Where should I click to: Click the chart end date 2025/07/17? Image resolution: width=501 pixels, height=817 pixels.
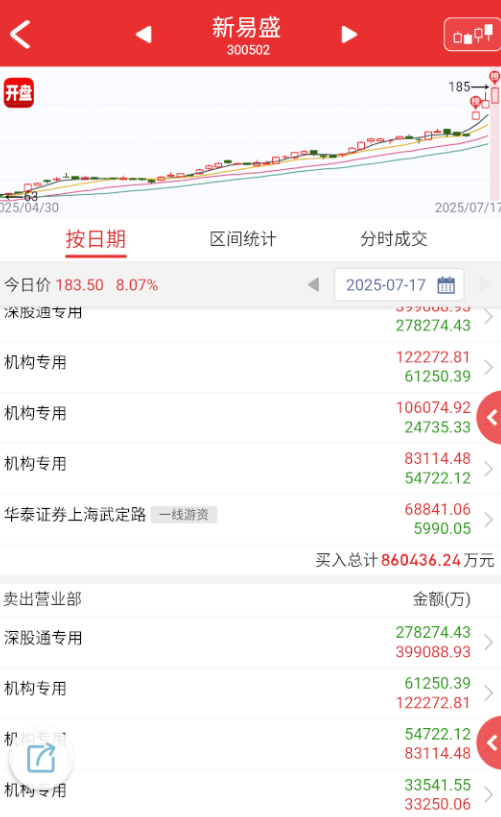[468, 208]
